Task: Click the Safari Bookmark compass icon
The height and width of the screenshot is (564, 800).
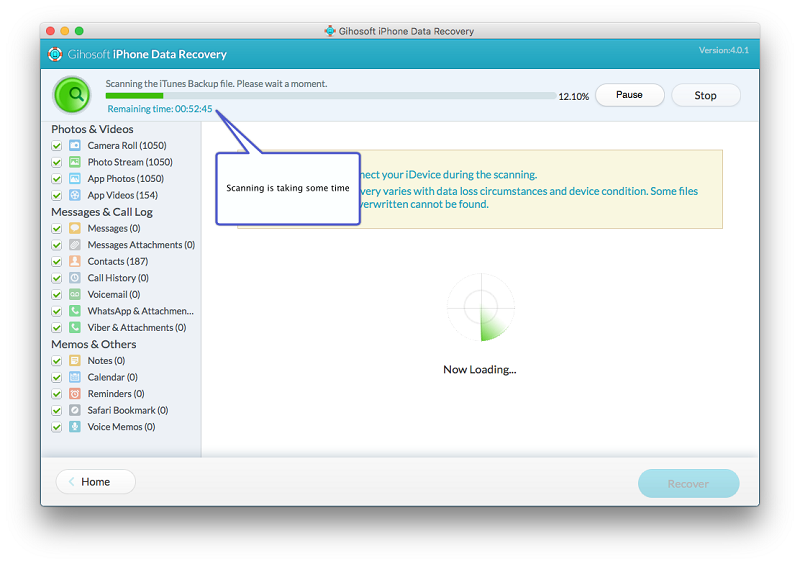Action: [x=75, y=410]
